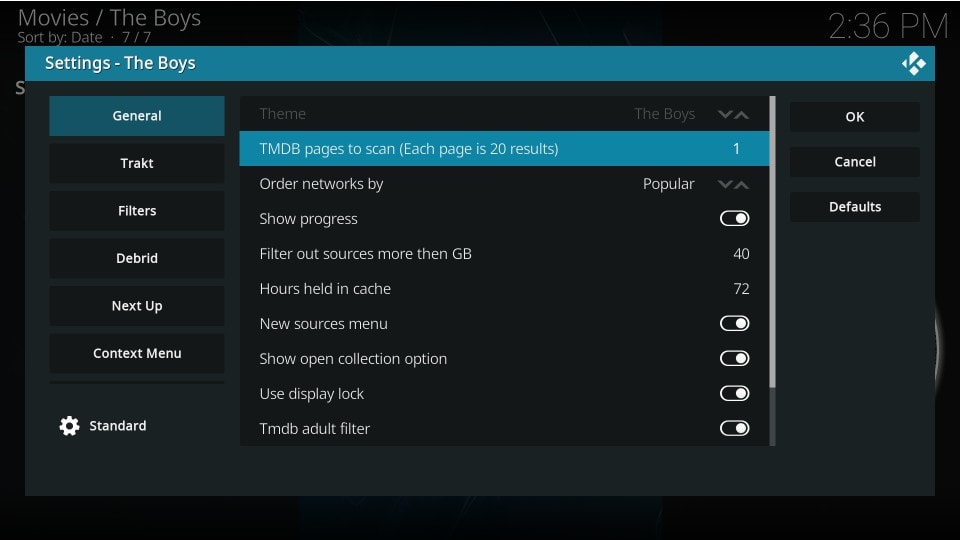Screen dimensions: 960x540
Task: Toggle the Use display lock switch
Action: (734, 393)
